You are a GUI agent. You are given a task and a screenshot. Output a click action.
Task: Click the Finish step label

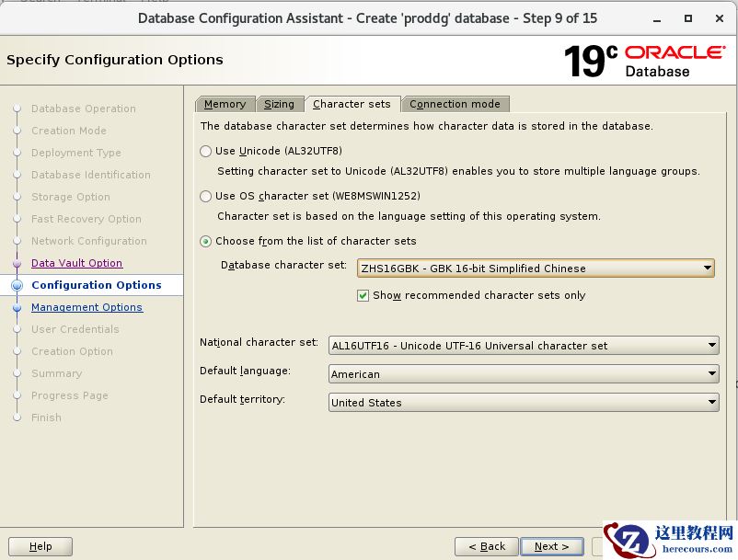point(46,417)
